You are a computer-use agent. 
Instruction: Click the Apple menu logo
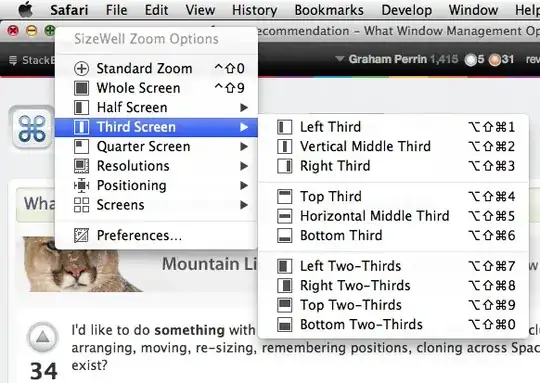(25, 9)
